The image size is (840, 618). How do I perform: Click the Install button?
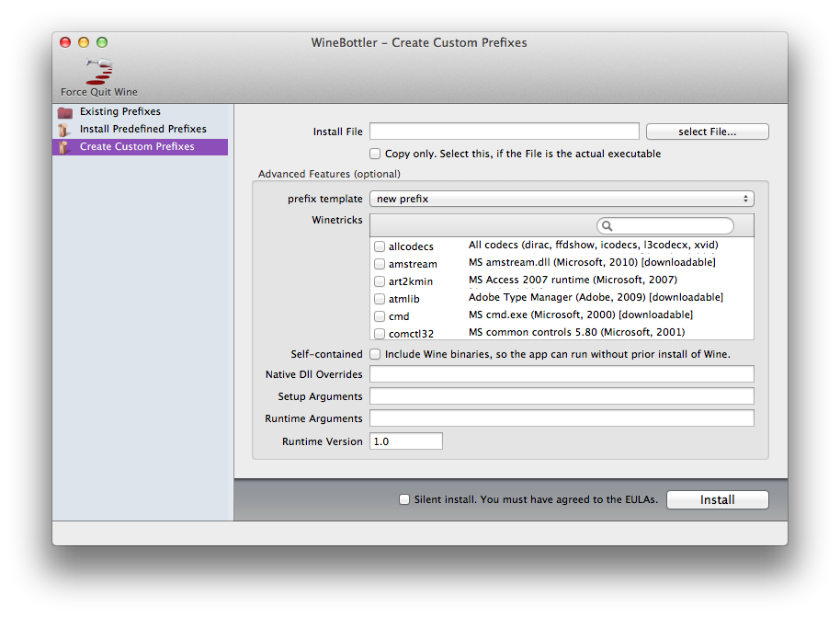coord(718,500)
